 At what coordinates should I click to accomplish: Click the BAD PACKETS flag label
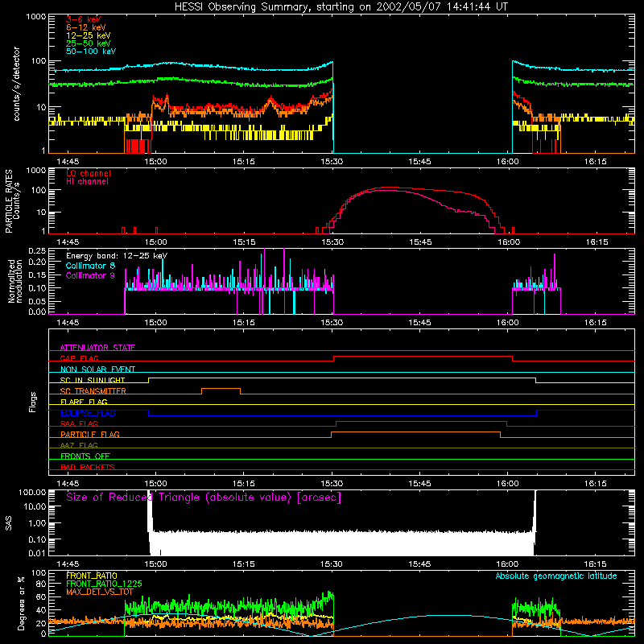(88, 468)
